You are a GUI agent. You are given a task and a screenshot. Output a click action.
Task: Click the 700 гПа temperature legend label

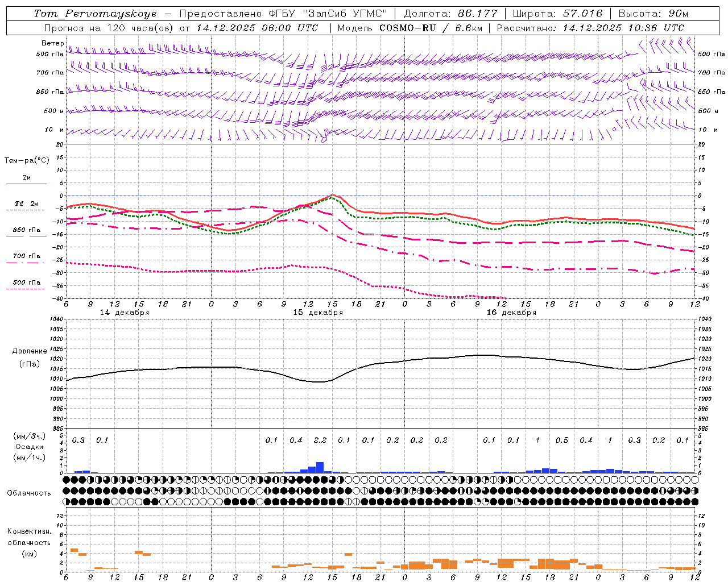click(27, 256)
